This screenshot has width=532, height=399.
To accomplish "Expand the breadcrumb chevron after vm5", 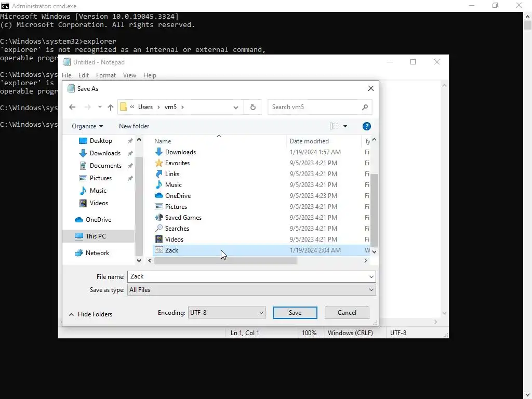I will pos(182,107).
